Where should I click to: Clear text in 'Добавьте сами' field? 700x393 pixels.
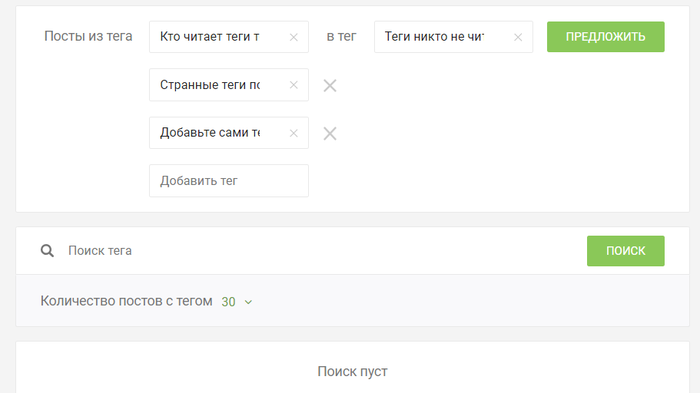click(x=293, y=133)
